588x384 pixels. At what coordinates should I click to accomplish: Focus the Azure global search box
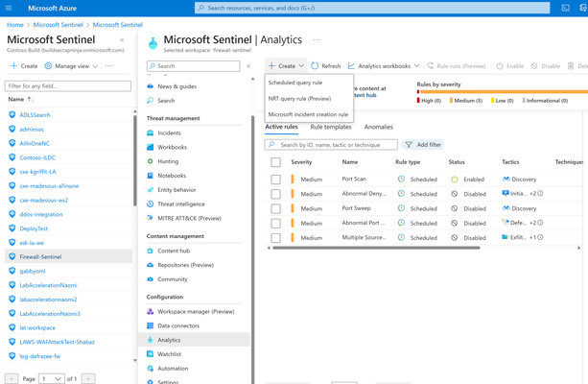pos(372,8)
